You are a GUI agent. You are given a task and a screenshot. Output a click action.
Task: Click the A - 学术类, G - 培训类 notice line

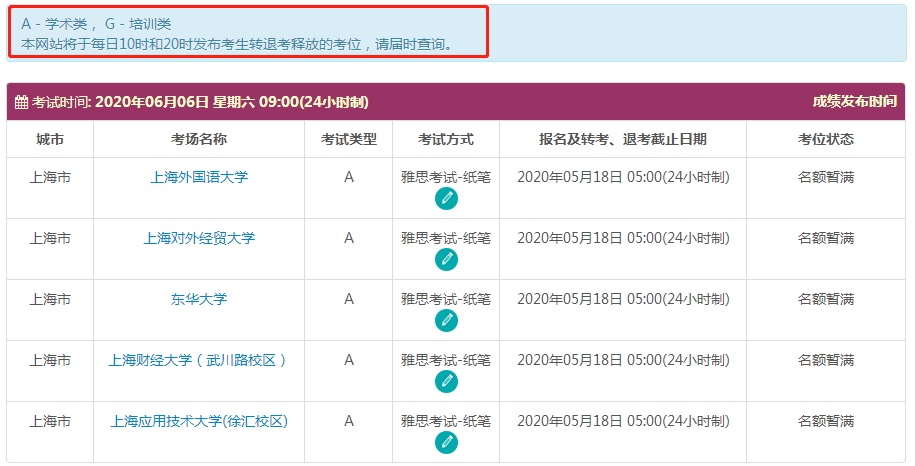[96, 24]
